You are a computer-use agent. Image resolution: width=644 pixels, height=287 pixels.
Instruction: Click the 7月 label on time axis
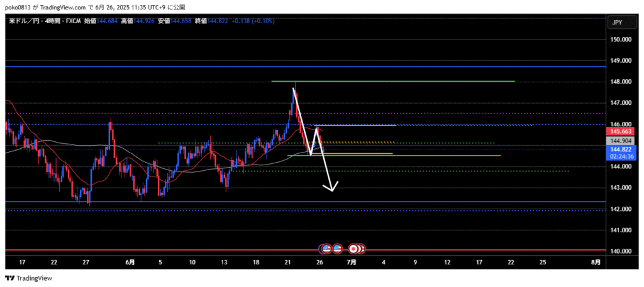click(352, 261)
